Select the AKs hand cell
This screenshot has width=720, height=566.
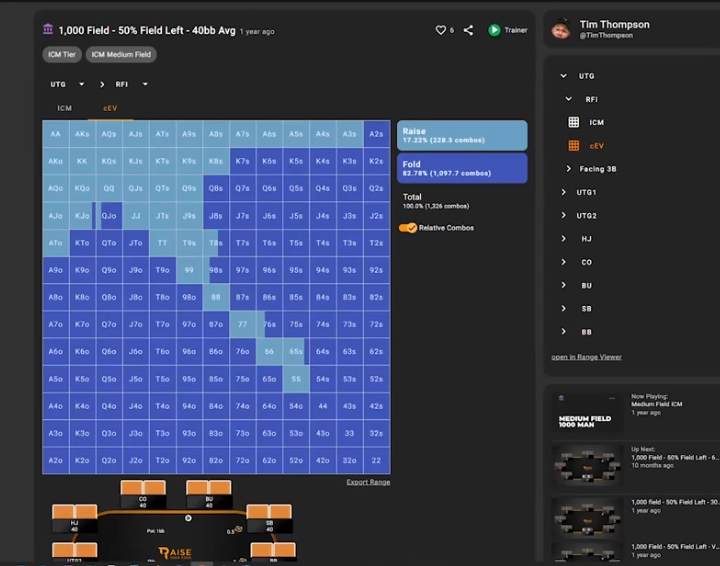82,134
